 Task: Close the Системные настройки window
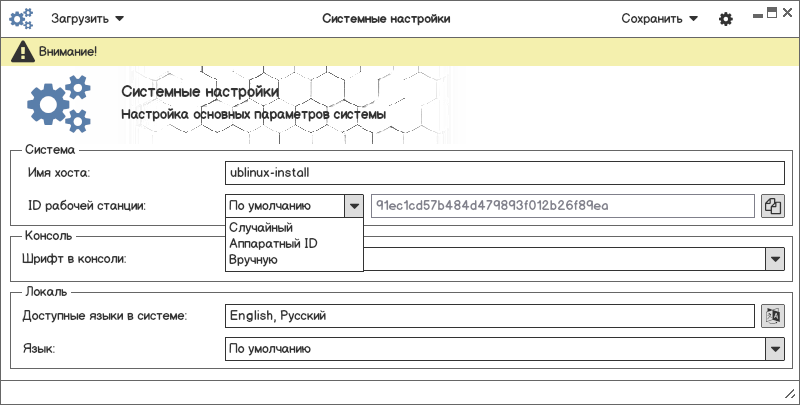pos(787,14)
